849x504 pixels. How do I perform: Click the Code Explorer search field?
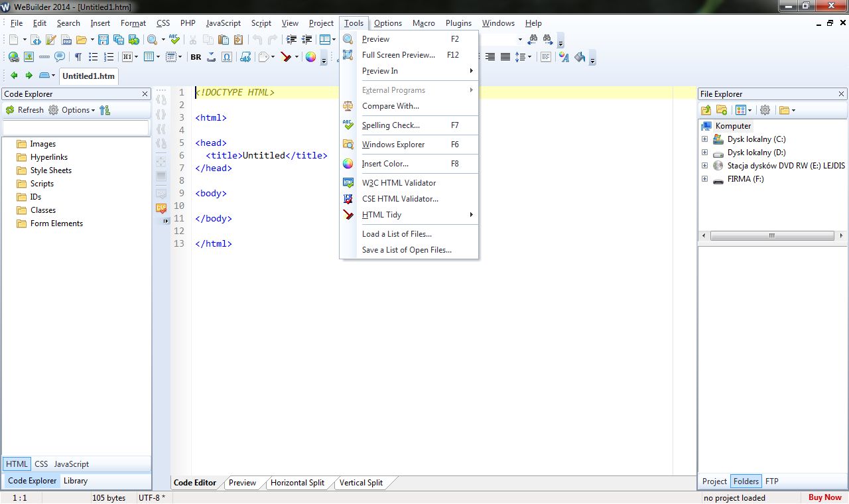pos(76,127)
